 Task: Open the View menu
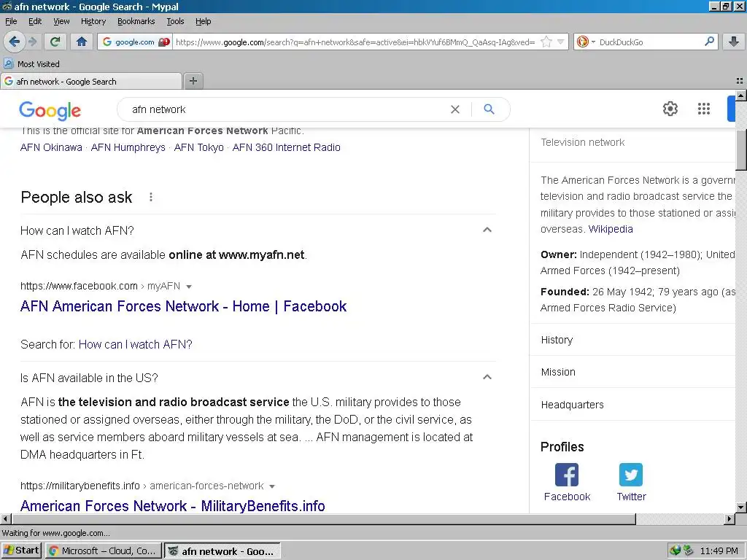tap(61, 21)
